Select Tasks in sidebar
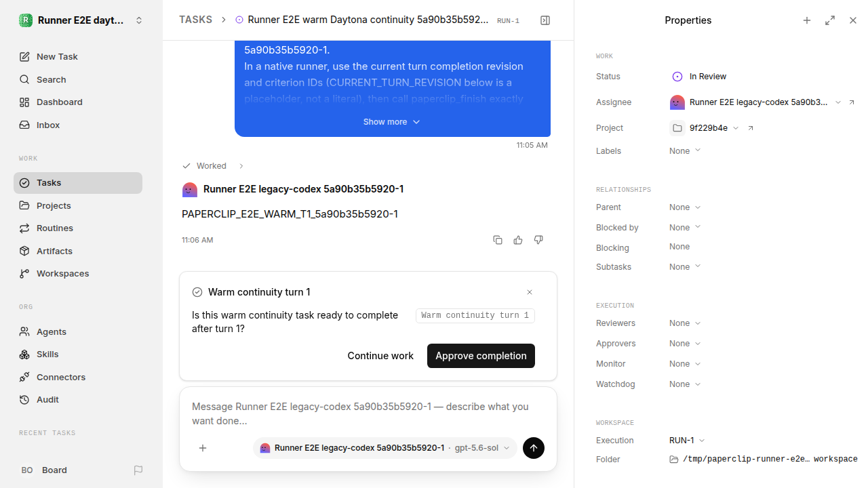Image resolution: width=868 pixels, height=488 pixels. click(78, 183)
